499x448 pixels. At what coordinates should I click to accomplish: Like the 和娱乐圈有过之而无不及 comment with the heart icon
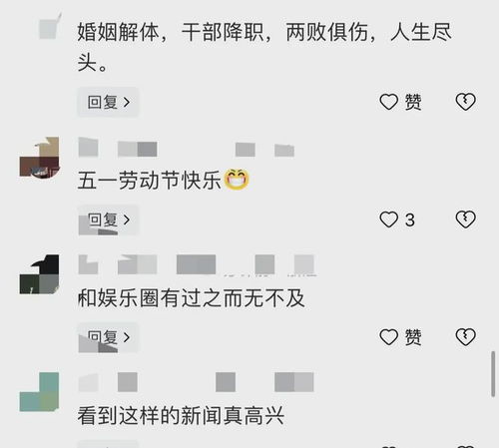click(389, 337)
